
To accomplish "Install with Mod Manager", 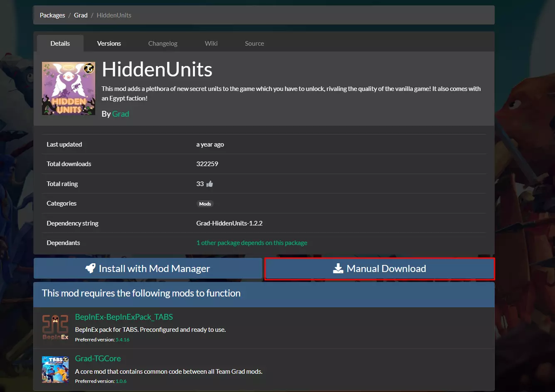I will click(x=148, y=268).
